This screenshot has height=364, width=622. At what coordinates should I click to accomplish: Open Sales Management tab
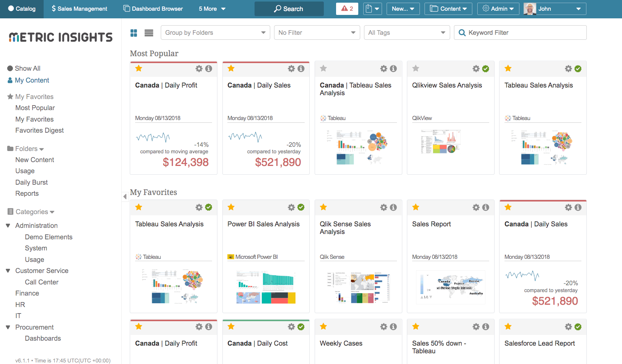click(x=80, y=9)
